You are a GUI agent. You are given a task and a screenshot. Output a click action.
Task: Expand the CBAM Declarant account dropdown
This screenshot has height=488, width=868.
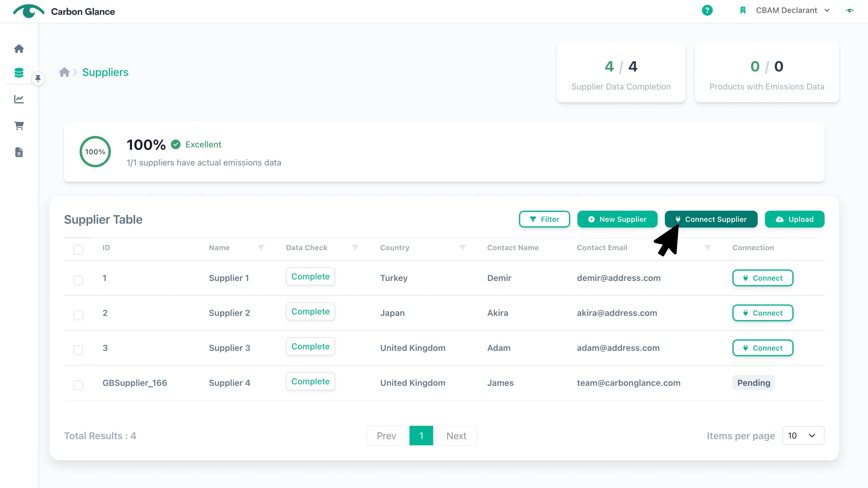(x=793, y=10)
